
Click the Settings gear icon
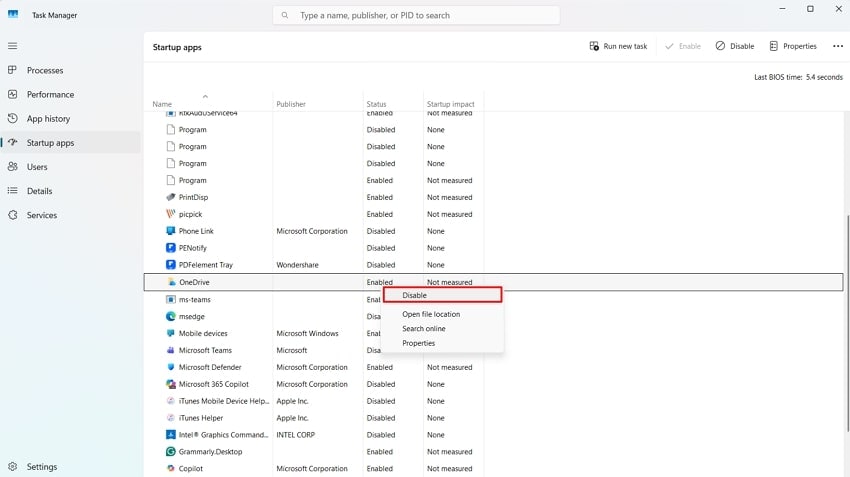pos(12,467)
